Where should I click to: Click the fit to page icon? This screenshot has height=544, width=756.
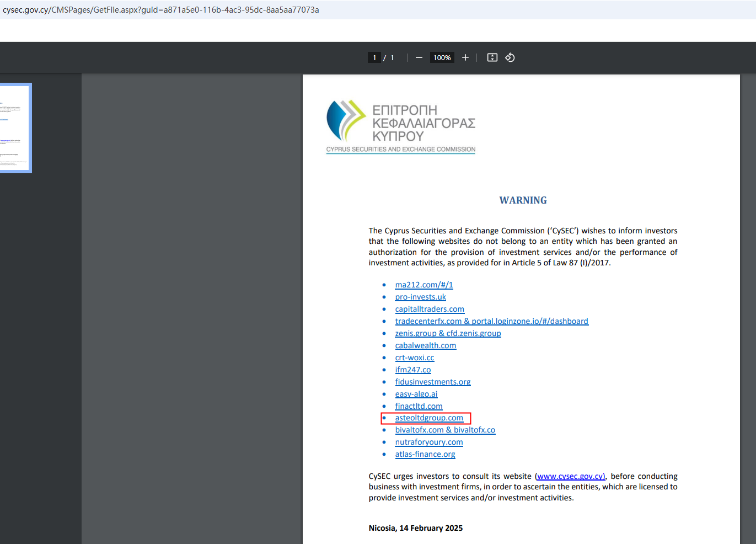[x=492, y=57]
